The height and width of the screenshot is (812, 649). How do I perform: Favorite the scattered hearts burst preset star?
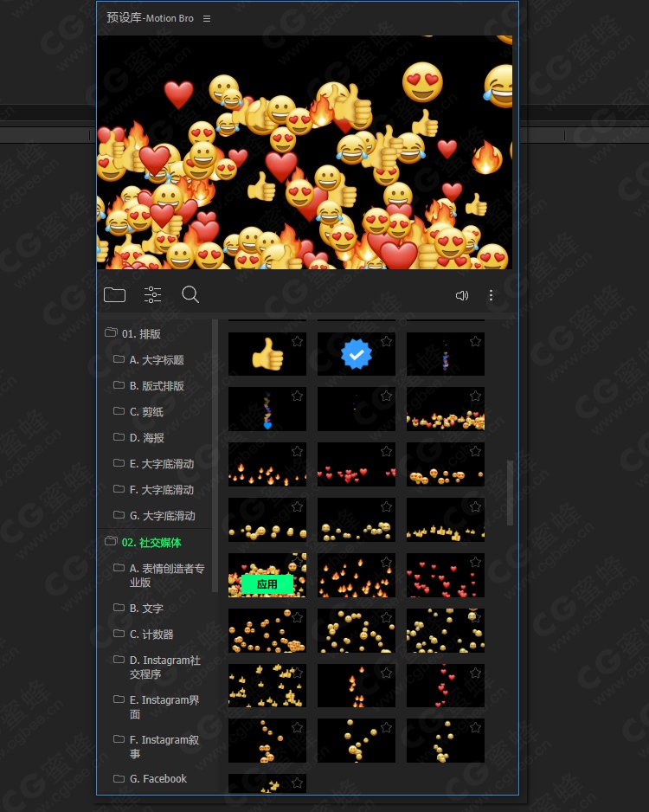pyautogui.click(x=475, y=563)
